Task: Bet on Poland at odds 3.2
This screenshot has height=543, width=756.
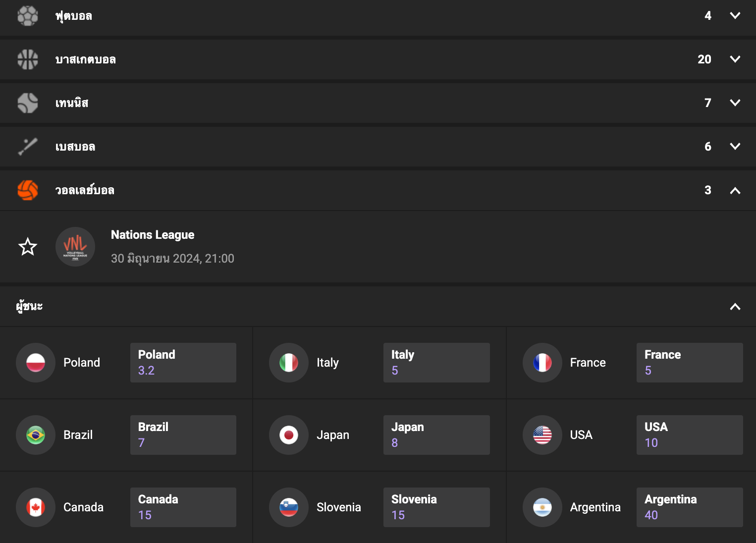Action: click(183, 363)
